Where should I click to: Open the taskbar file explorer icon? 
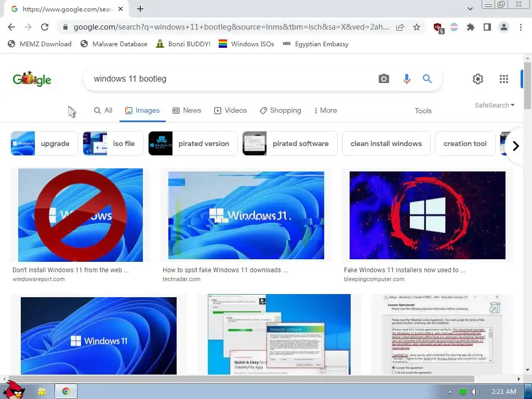click(x=42, y=392)
